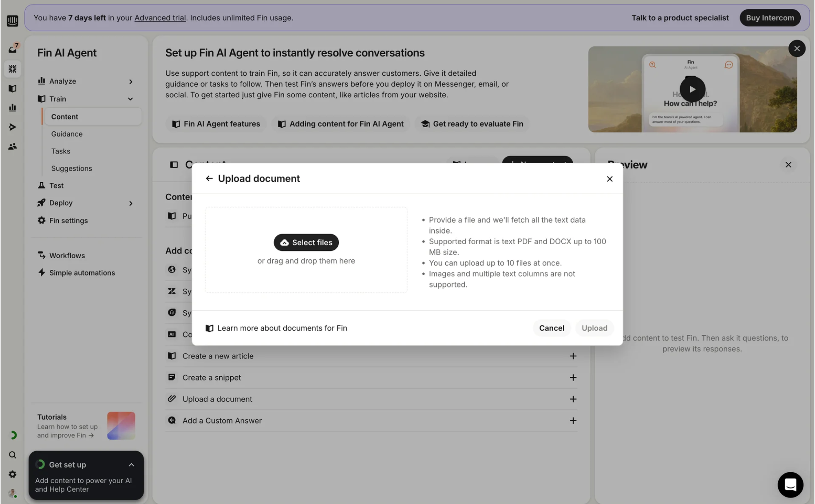
Task: Click the Intercom Messenger launcher bubble
Action: click(x=790, y=485)
